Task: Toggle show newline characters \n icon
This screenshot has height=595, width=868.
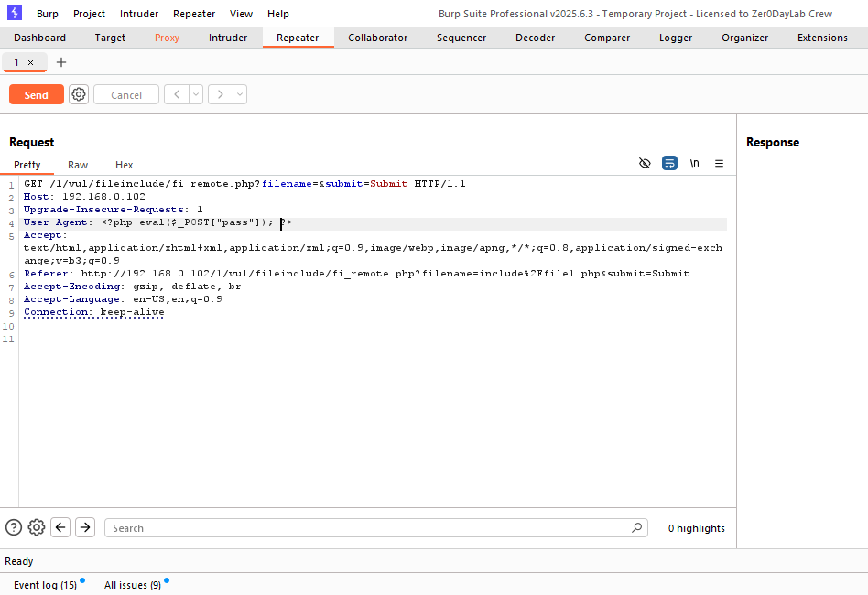Action: click(694, 163)
